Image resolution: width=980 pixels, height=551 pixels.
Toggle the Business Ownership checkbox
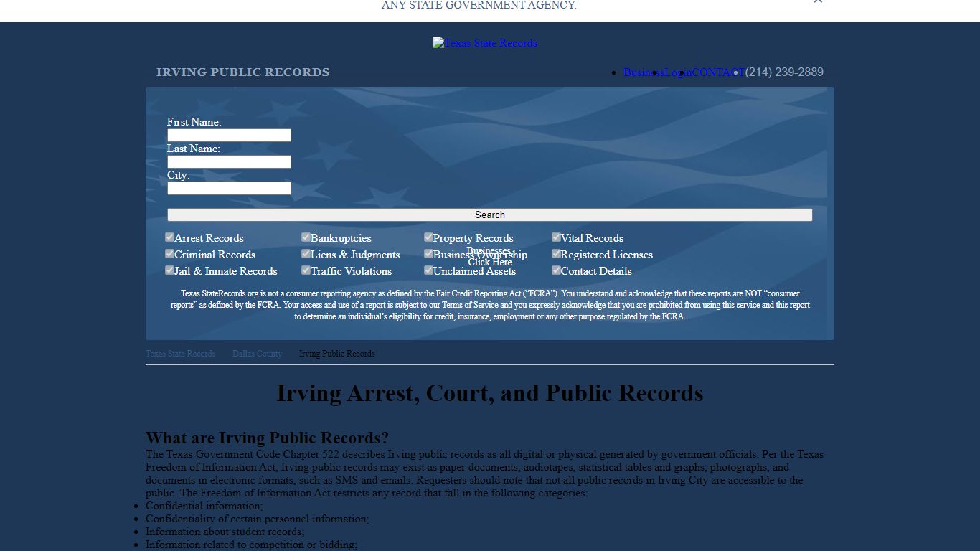pyautogui.click(x=428, y=253)
